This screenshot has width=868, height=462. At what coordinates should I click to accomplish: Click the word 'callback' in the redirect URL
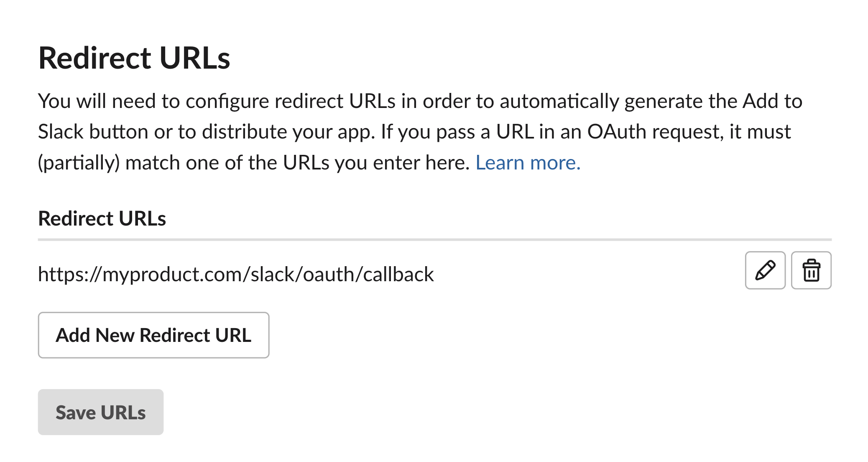click(398, 275)
